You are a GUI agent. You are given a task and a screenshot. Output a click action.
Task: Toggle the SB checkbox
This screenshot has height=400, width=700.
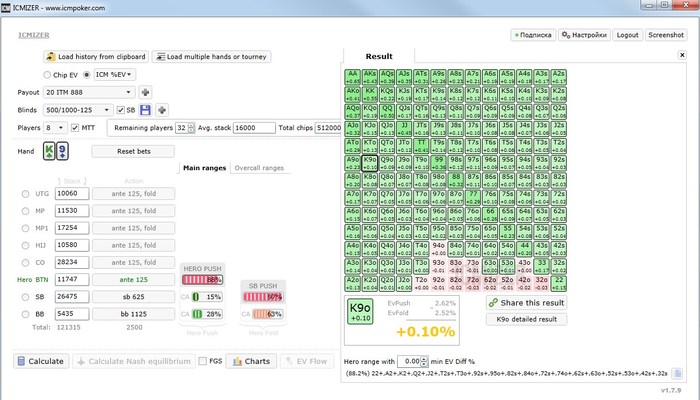121,110
